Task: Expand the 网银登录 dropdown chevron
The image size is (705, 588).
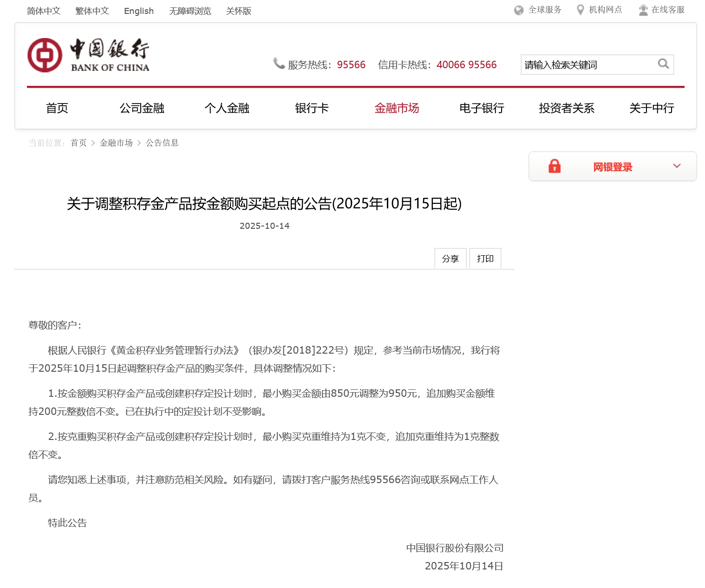Action: click(677, 166)
